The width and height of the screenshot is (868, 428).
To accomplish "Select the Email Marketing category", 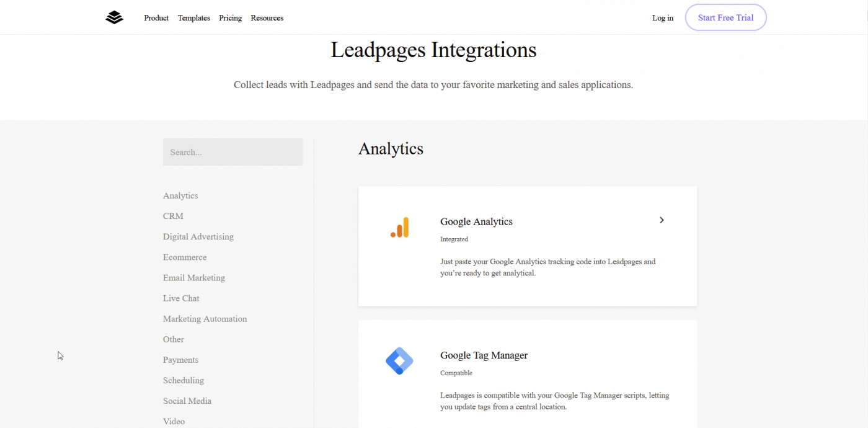I will pyautogui.click(x=194, y=277).
